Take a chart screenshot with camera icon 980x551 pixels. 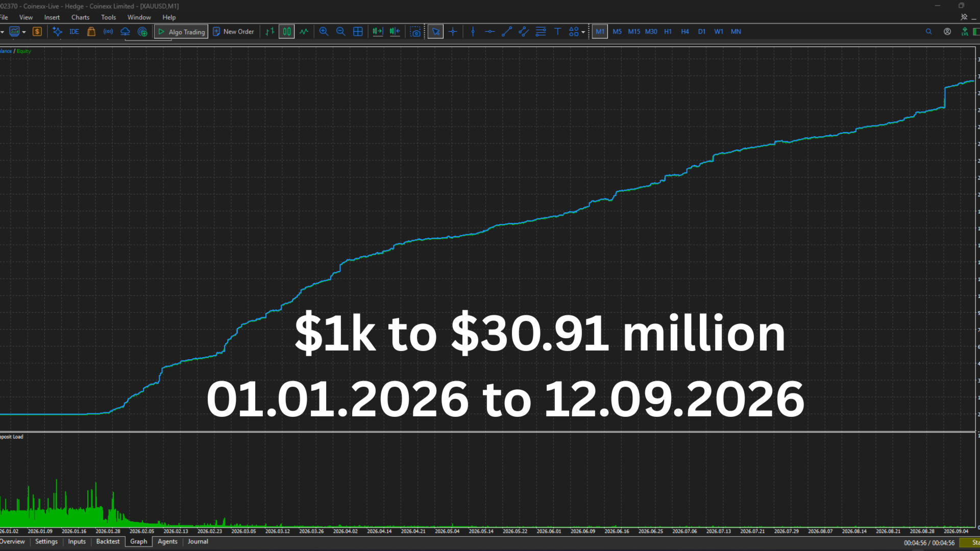415,32
